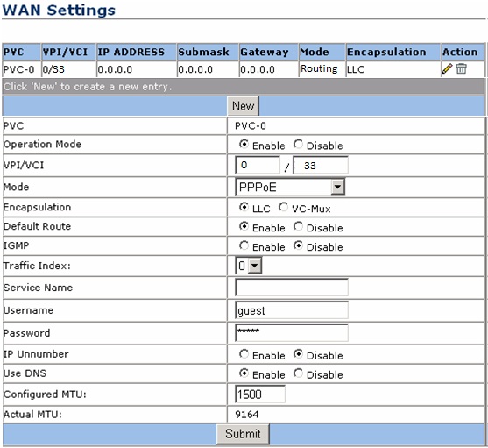Delete PVC-0 entry with trash icon
488x448 pixels.
click(x=461, y=68)
